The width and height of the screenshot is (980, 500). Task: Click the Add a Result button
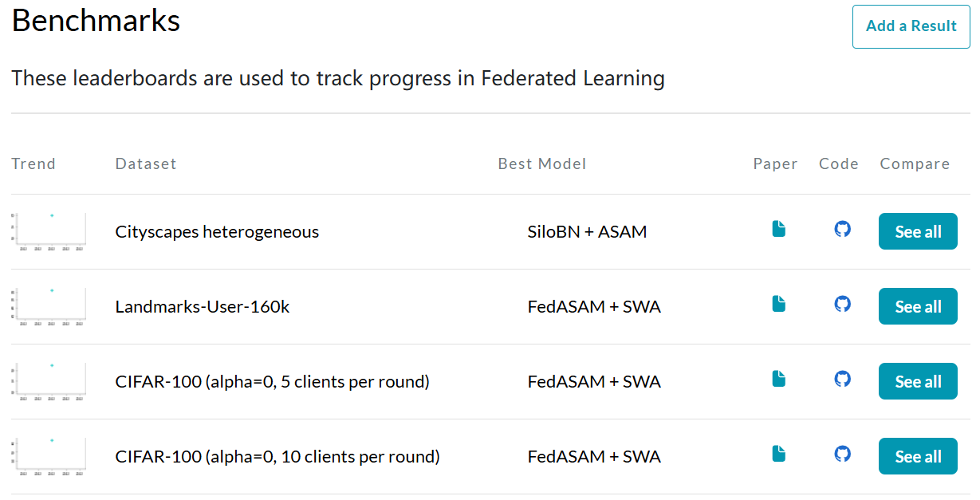(911, 26)
